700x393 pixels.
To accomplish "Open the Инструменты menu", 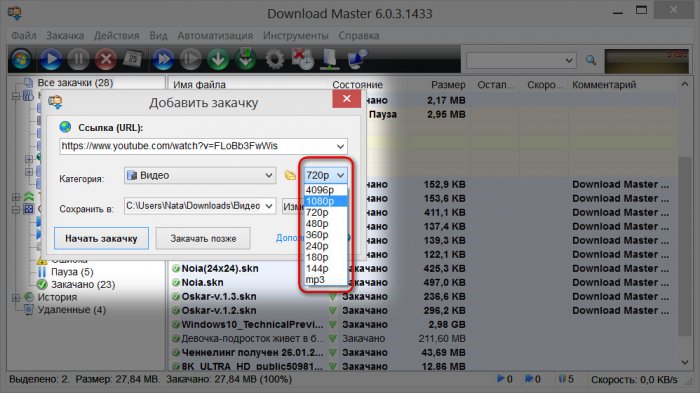I will 296,35.
